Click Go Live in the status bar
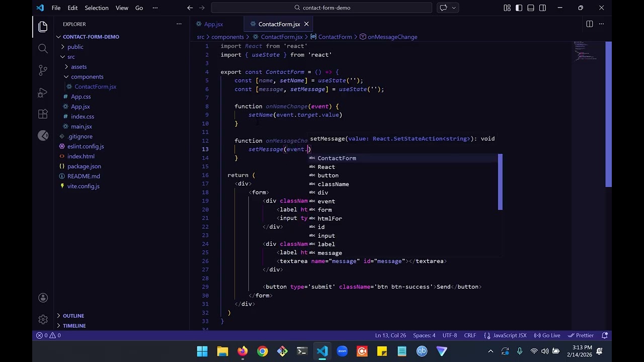Viewport: 644px width, 362px height. pos(547,335)
